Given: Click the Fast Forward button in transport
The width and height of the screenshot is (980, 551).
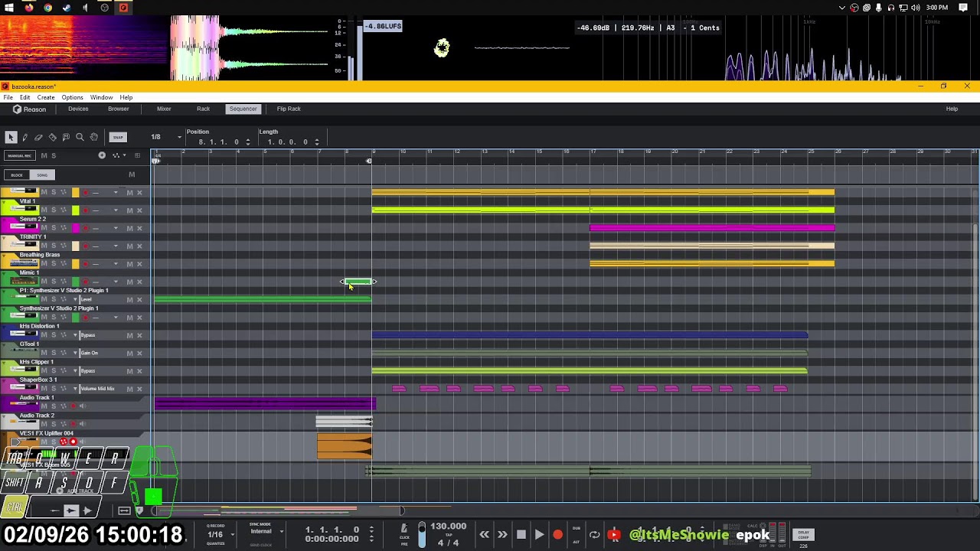Looking at the screenshot, I should coord(502,535).
